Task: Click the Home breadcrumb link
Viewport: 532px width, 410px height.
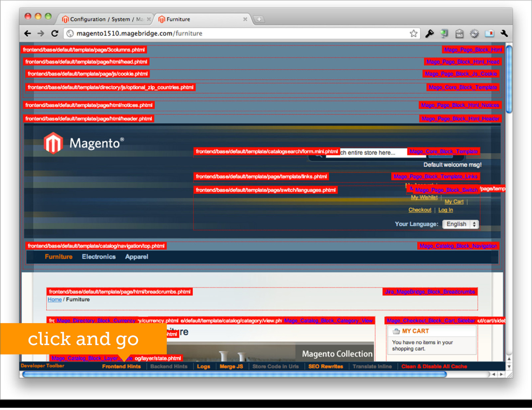Action: click(55, 300)
